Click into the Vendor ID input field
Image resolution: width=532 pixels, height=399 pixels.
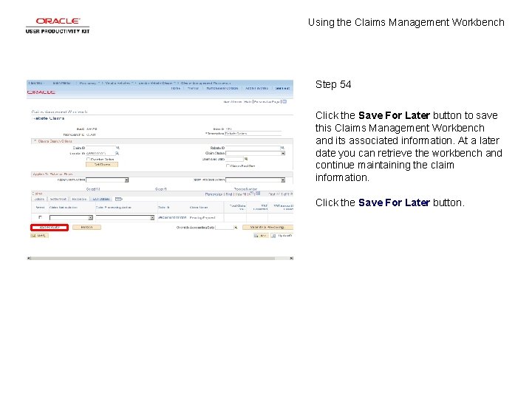click(100, 154)
